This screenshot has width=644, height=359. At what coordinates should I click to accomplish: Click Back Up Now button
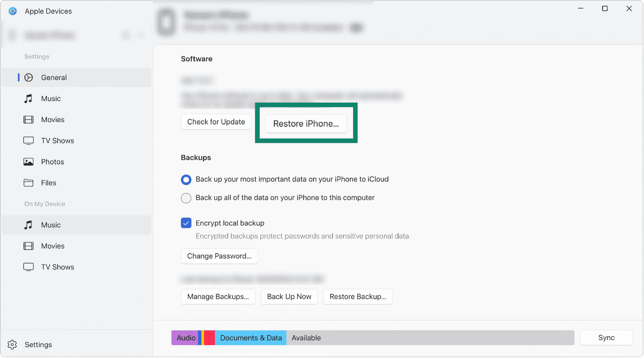click(x=289, y=297)
